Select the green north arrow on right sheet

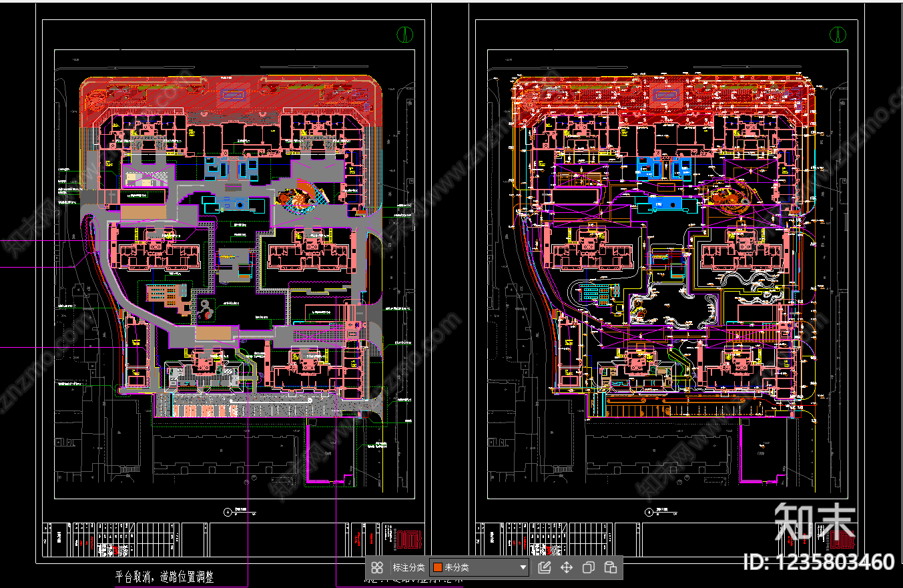(x=837, y=33)
